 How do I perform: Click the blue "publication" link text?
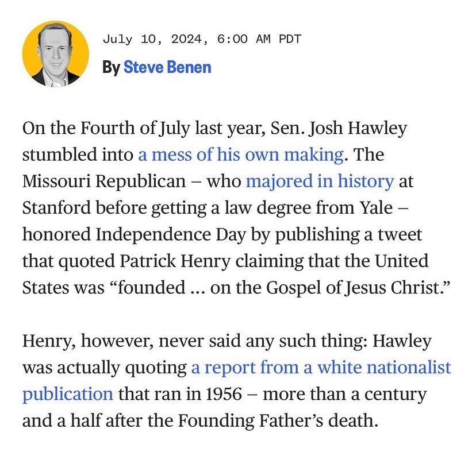tap(67, 395)
